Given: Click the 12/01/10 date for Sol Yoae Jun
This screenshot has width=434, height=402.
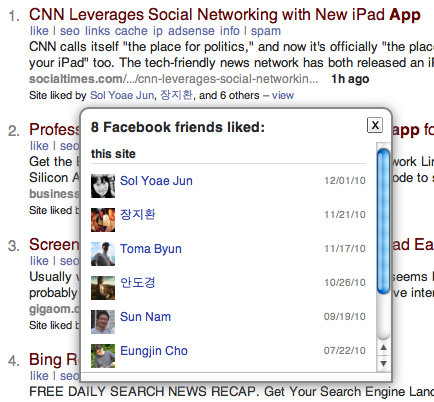Looking at the screenshot, I should (x=345, y=181).
